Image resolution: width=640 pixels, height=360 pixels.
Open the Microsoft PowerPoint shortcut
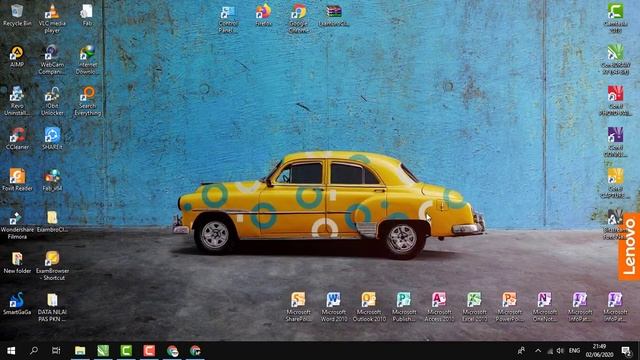[x=509, y=307]
